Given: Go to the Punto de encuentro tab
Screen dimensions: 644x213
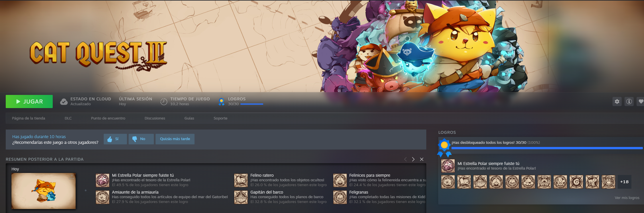Looking at the screenshot, I should (x=108, y=118).
